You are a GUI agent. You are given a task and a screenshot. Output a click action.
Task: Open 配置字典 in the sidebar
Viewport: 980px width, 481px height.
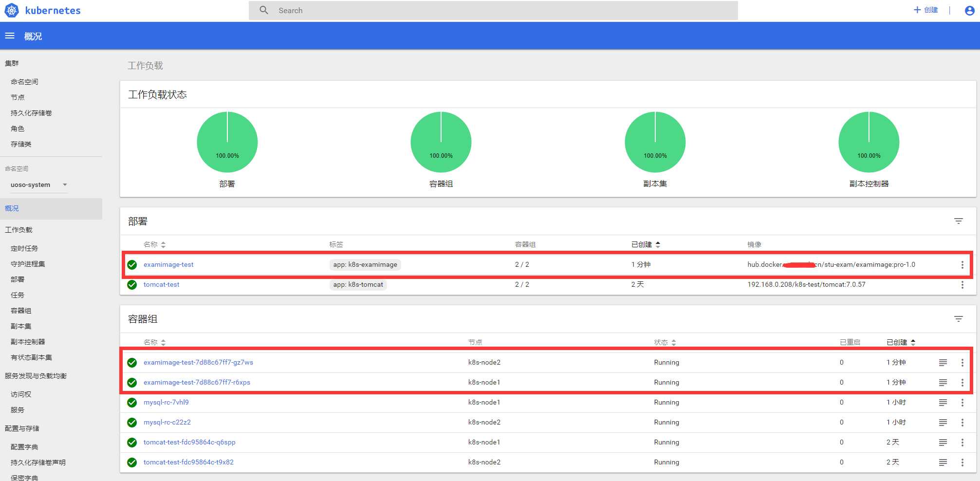pyautogui.click(x=24, y=447)
